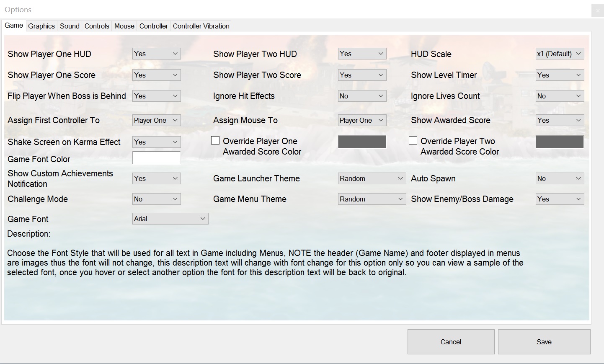Open the Game Menu Theme dropdown
The image size is (604, 364).
click(372, 199)
